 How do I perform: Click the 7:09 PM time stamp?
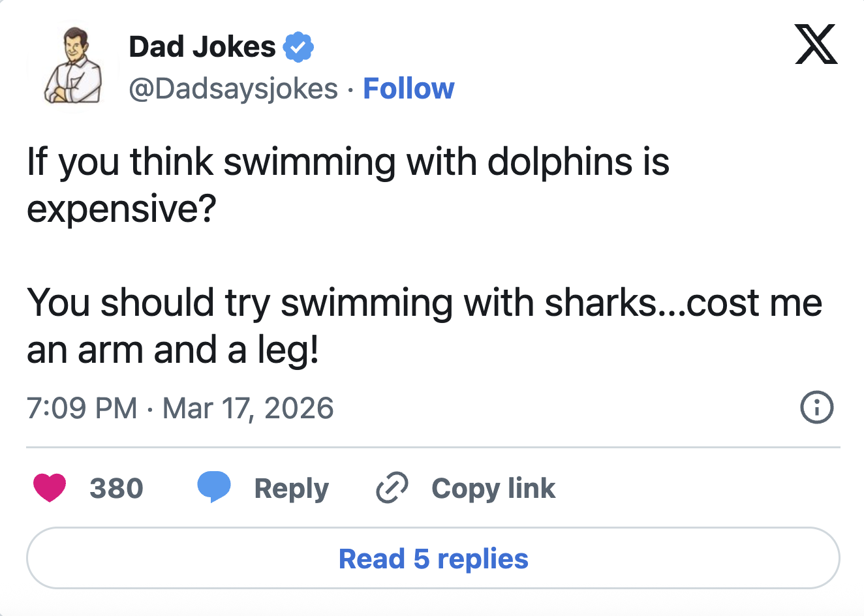coord(82,408)
